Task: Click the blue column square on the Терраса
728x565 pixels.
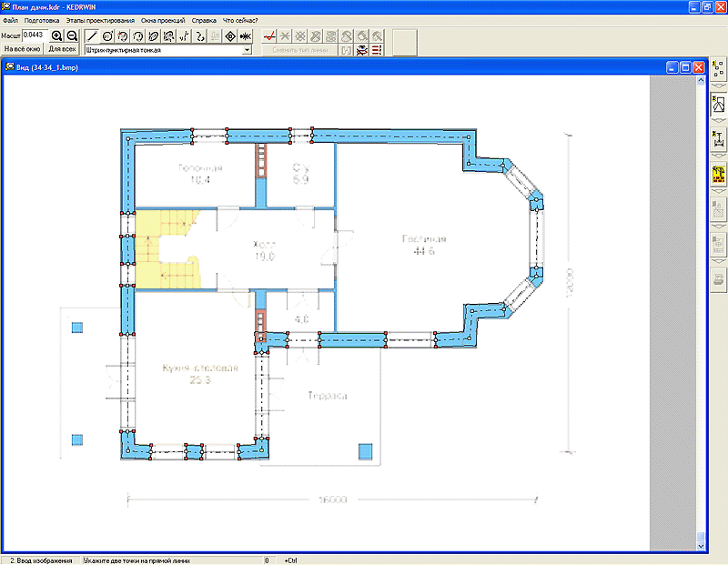Action: (x=366, y=451)
